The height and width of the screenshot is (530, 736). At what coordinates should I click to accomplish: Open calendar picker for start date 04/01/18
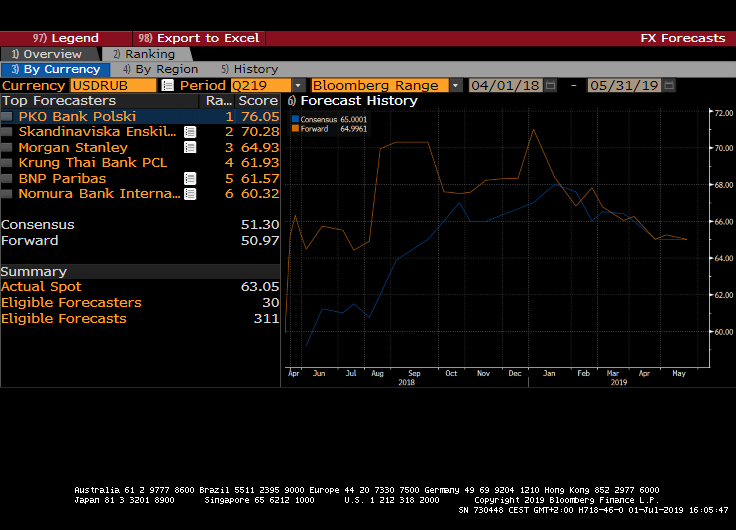pyautogui.click(x=552, y=85)
